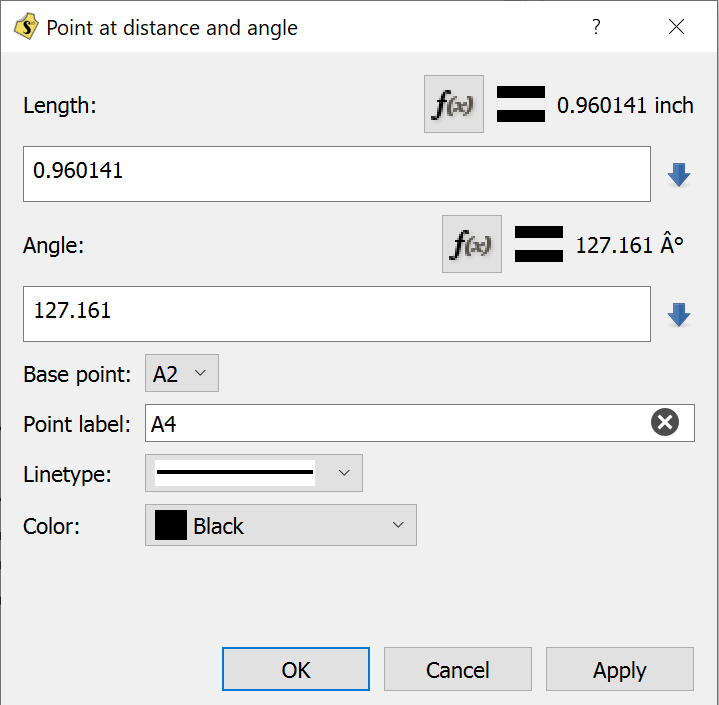
Task: Click the question mark help button
Action: point(596,27)
